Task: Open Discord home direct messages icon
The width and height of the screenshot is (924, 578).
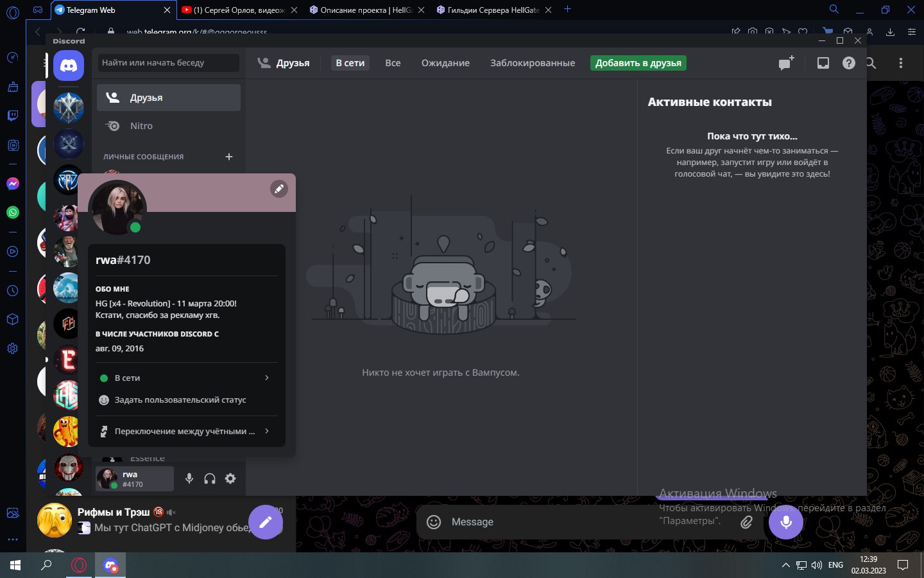Action: 69,66
